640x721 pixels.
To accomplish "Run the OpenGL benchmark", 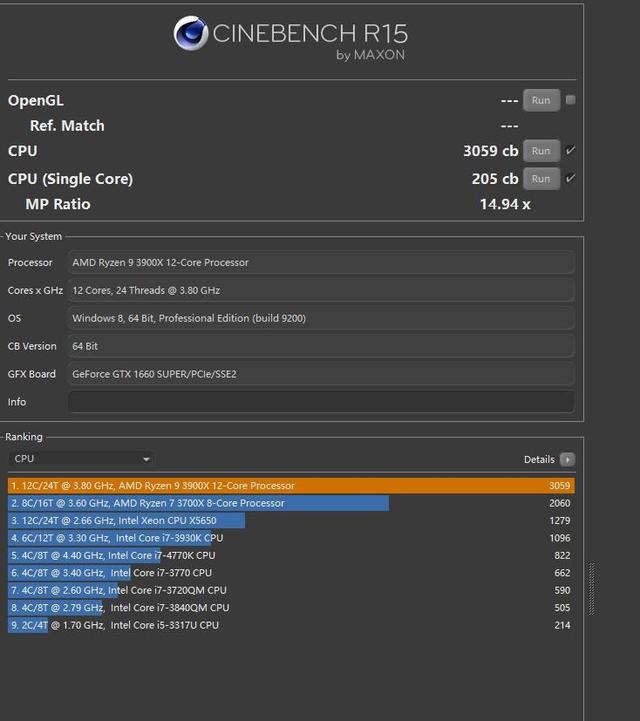I will click(x=541, y=100).
